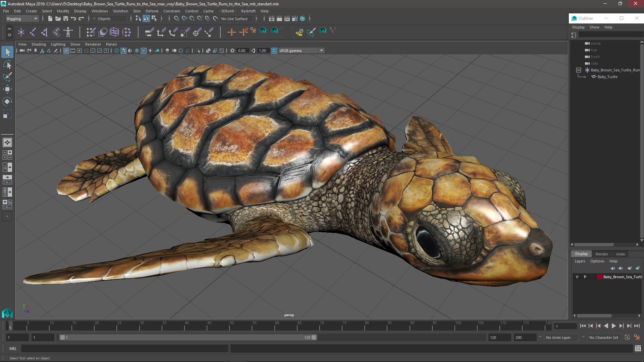Open the sRGB gamma view transform dropdown
The image size is (644, 362).
(x=301, y=51)
